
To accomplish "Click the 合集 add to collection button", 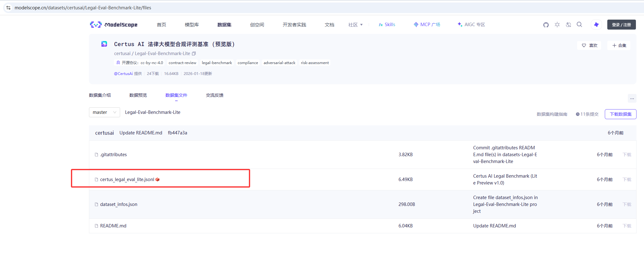I will pyautogui.click(x=619, y=45).
